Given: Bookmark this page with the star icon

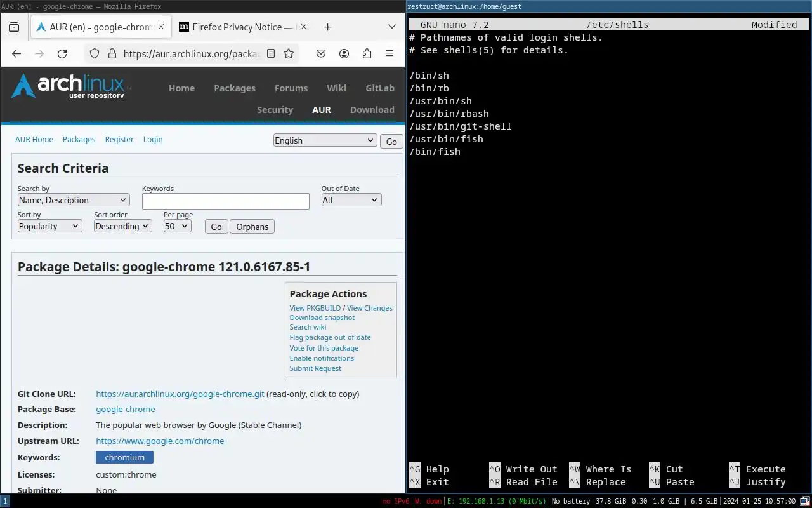Looking at the screenshot, I should click(289, 54).
